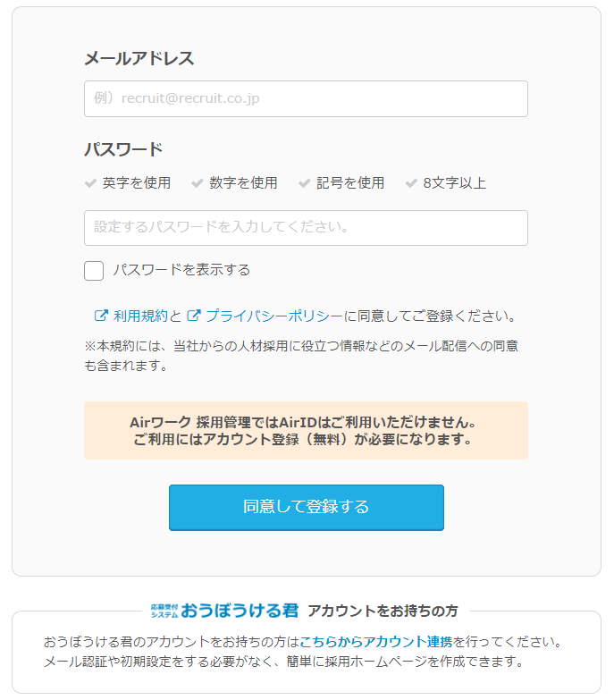614x700 pixels.
Task: Follow the こちらからアカウント連携 link
Action: pyautogui.click(x=376, y=642)
